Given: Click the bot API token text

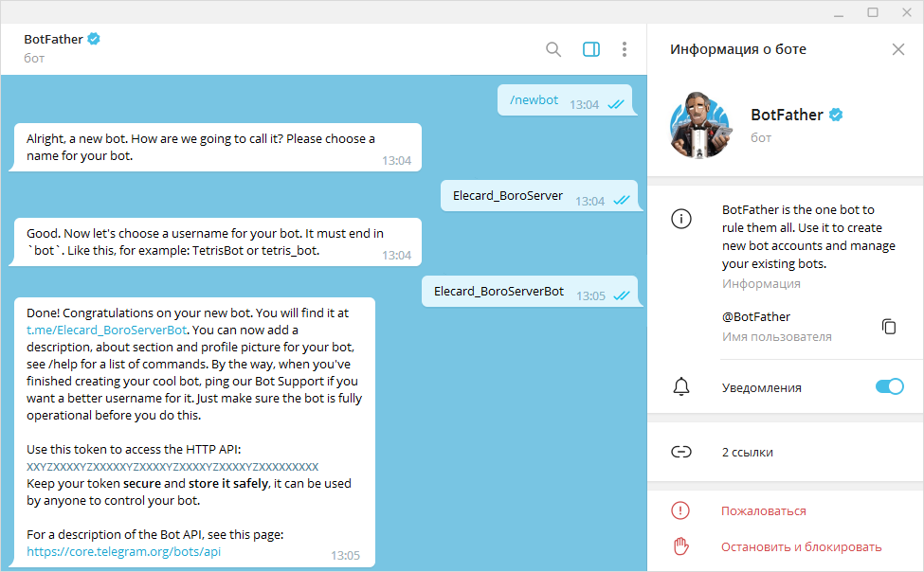Looking at the screenshot, I should pos(172,467).
